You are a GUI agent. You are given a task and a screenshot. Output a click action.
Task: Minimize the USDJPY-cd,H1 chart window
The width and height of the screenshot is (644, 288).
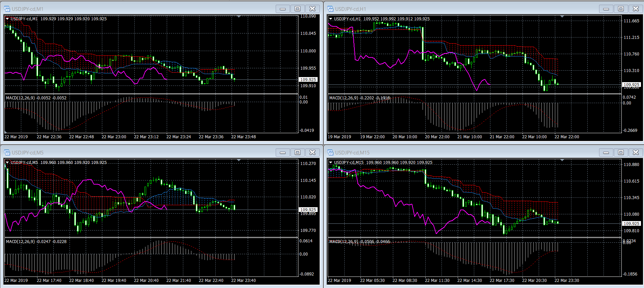click(x=606, y=9)
